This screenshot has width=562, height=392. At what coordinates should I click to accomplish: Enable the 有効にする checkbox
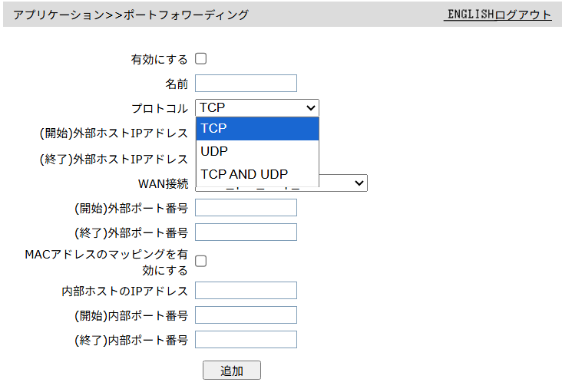point(201,58)
